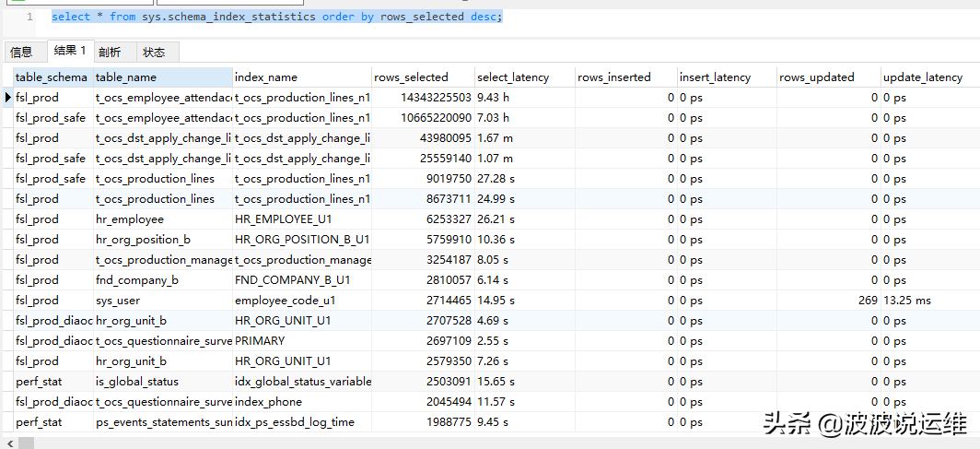The width and height of the screenshot is (980, 449).
Task: Select the index_phone index cell
Action: (x=302, y=402)
